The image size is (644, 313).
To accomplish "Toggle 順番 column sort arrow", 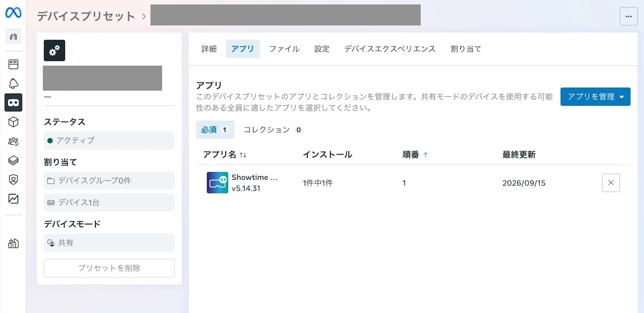I will pos(426,155).
